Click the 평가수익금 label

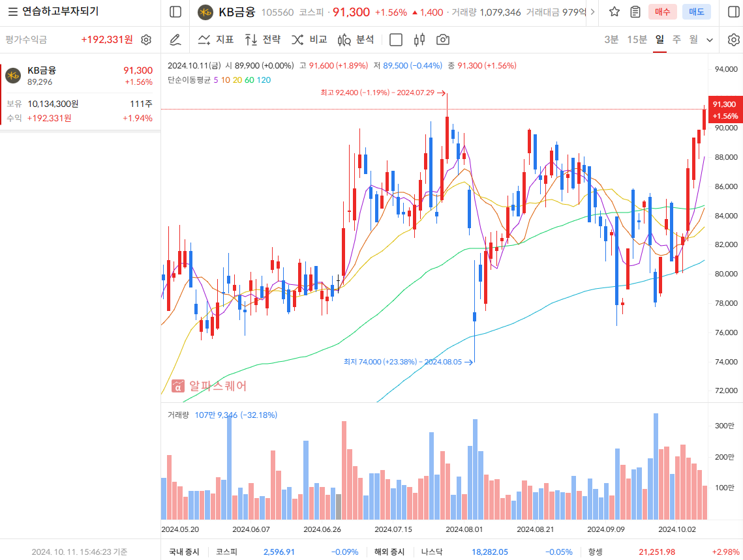point(26,40)
